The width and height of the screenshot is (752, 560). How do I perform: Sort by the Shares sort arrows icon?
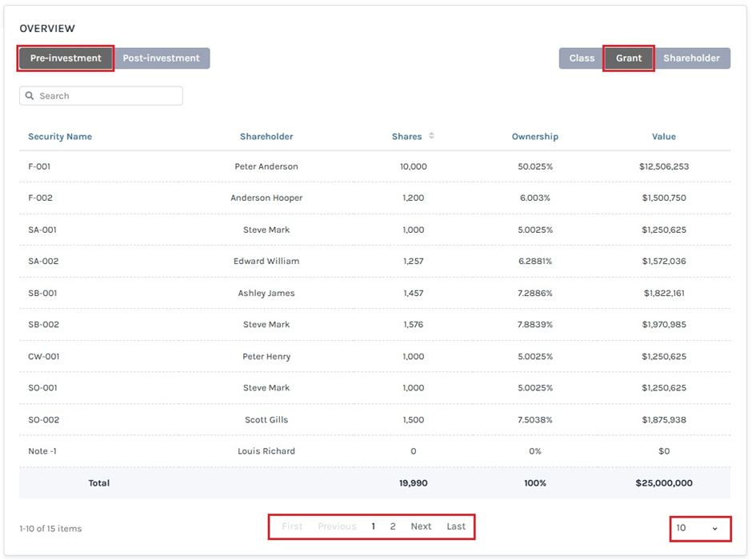tap(432, 136)
